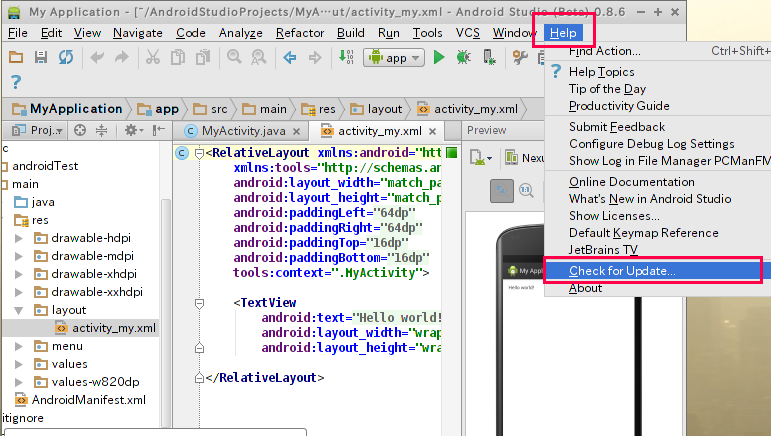
Task: Switch to the MyActivity.java tab
Action: pyautogui.click(x=243, y=131)
